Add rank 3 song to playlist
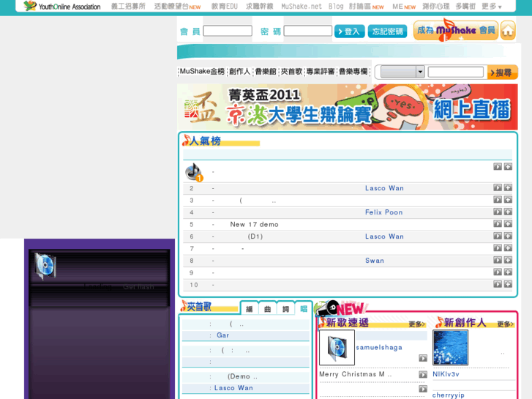This screenshot has height=399, width=532. tap(508, 199)
